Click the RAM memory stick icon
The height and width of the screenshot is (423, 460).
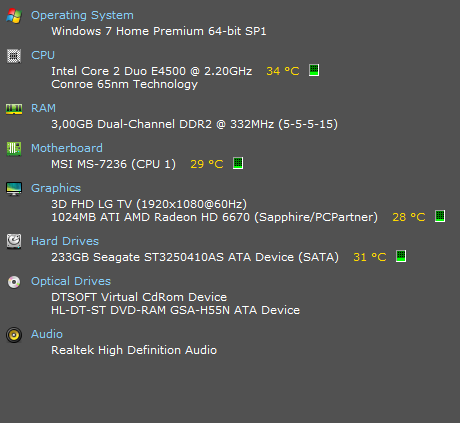pyautogui.click(x=14, y=109)
